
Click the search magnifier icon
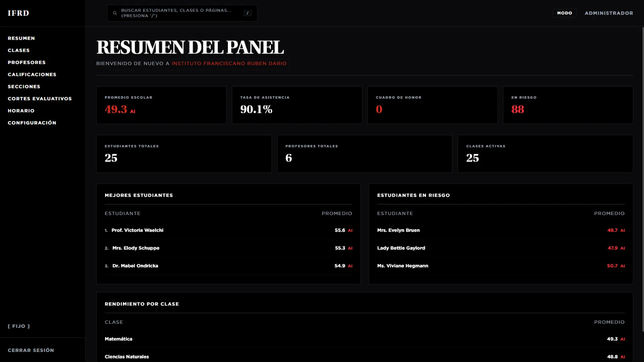coord(115,13)
